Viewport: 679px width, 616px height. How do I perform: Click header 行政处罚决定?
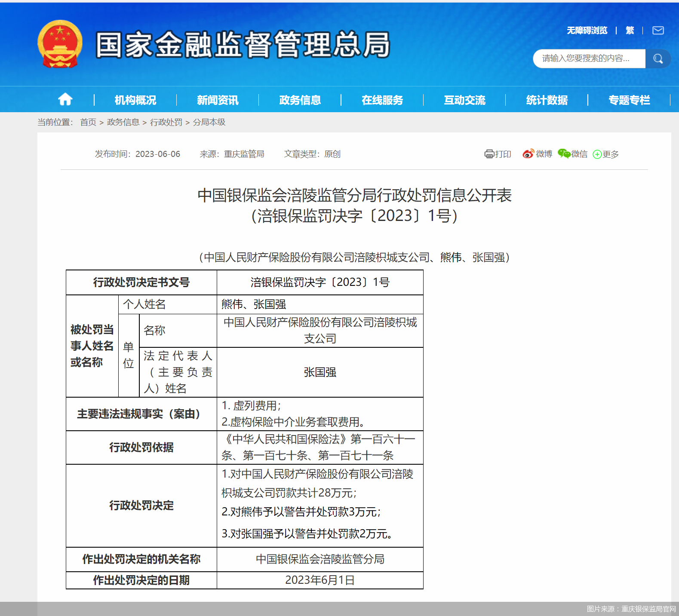141,506
